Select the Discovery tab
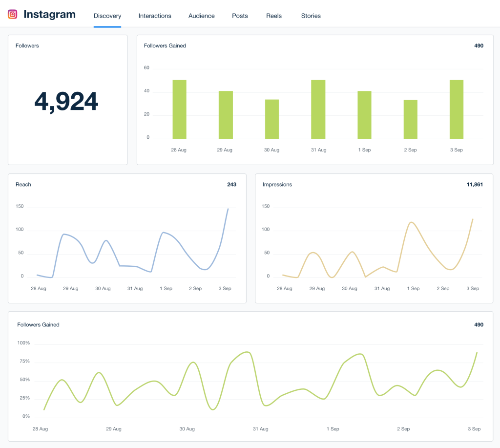 [x=107, y=16]
